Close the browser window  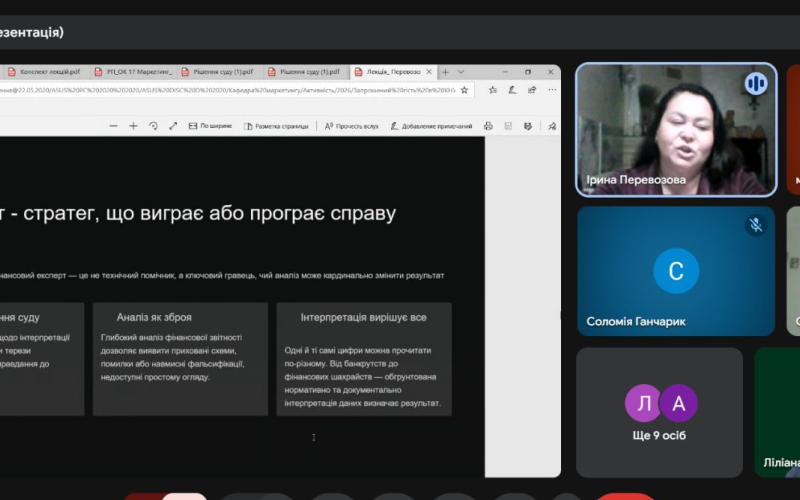[x=551, y=72]
